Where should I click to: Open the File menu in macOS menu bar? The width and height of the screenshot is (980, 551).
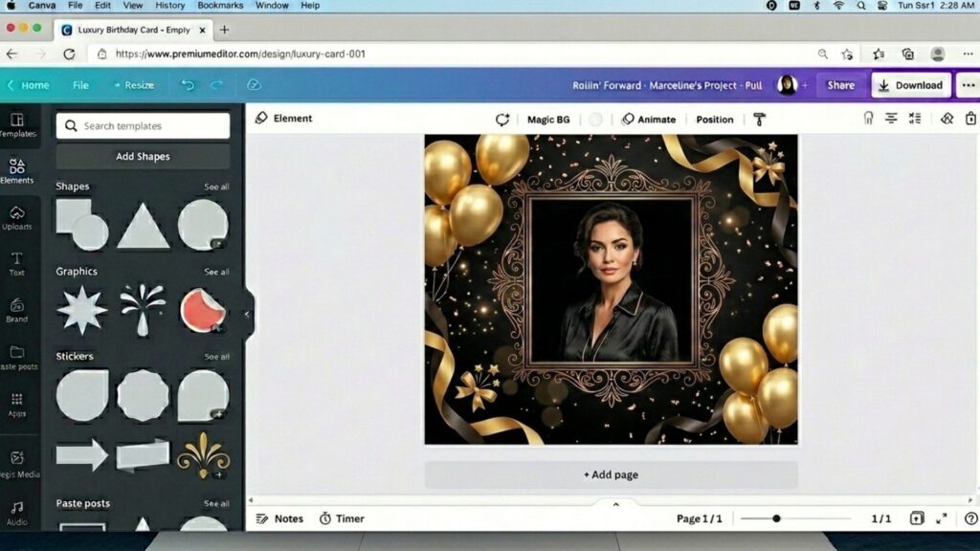pos(75,6)
